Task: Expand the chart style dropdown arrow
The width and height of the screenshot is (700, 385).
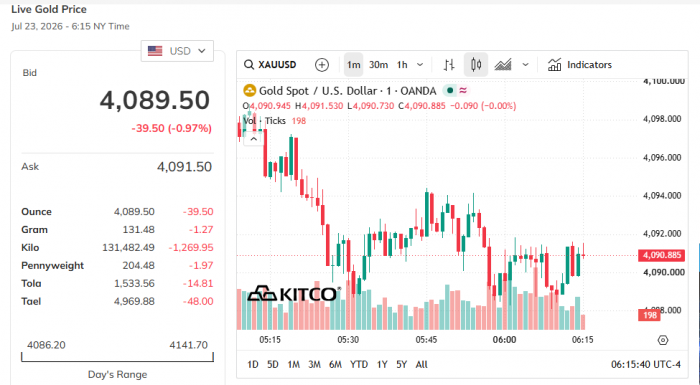Action: pyautogui.click(x=525, y=65)
